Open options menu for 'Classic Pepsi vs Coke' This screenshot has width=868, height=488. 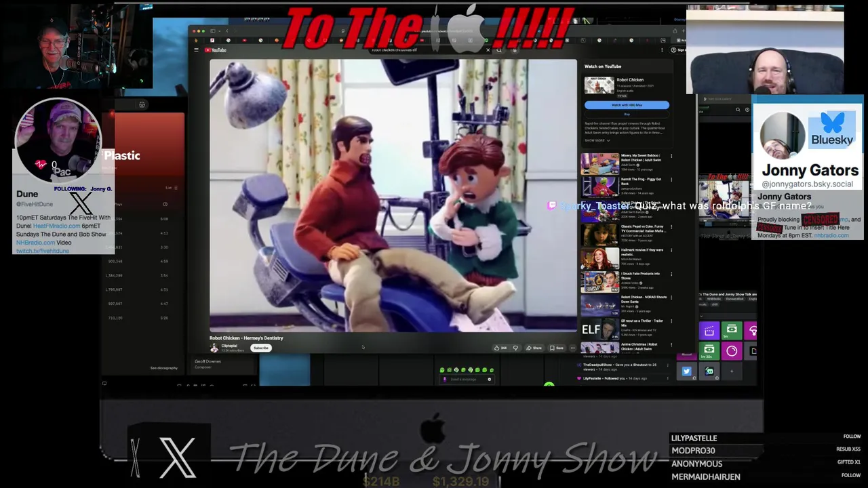pyautogui.click(x=671, y=226)
